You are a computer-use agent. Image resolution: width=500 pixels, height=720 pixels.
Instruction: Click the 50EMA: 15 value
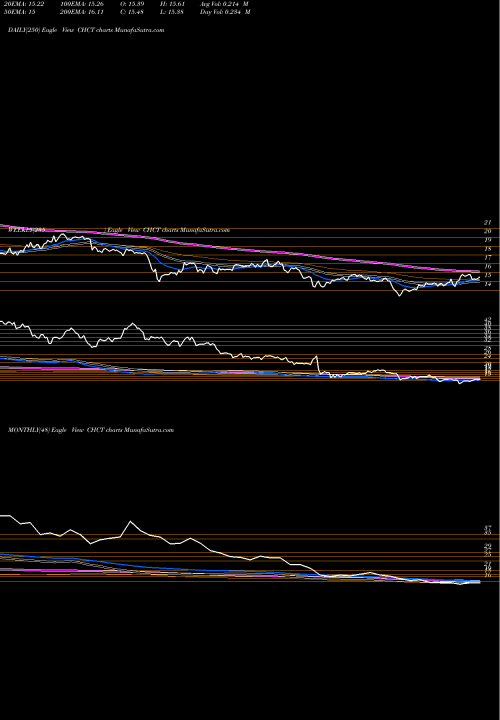click(19, 12)
